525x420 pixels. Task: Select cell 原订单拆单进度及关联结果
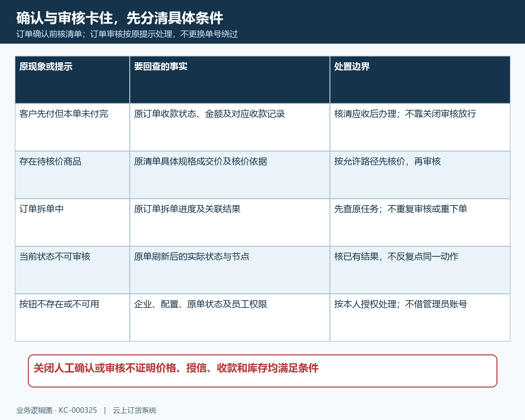[230, 222]
